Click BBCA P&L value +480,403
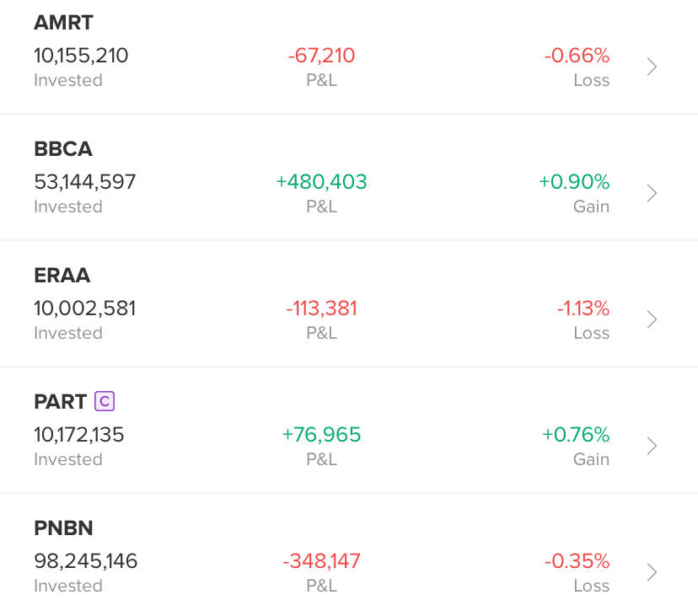Viewport: 698px width, 616px height. click(321, 182)
